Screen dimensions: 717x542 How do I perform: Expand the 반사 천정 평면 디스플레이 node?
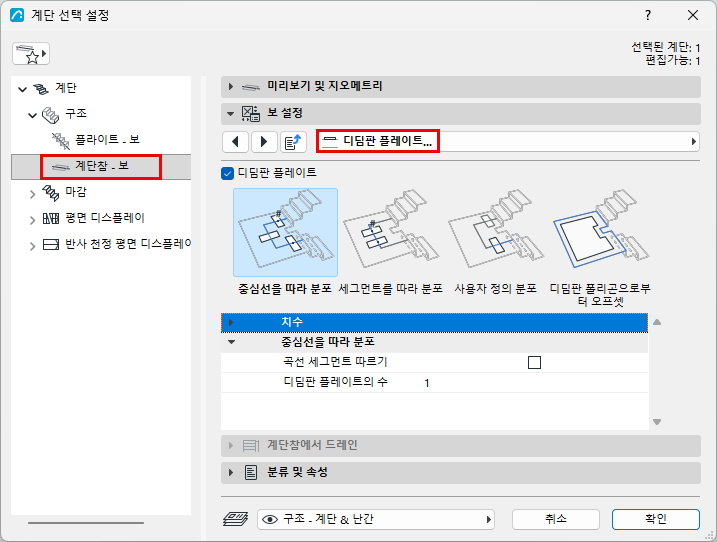[x=32, y=246]
